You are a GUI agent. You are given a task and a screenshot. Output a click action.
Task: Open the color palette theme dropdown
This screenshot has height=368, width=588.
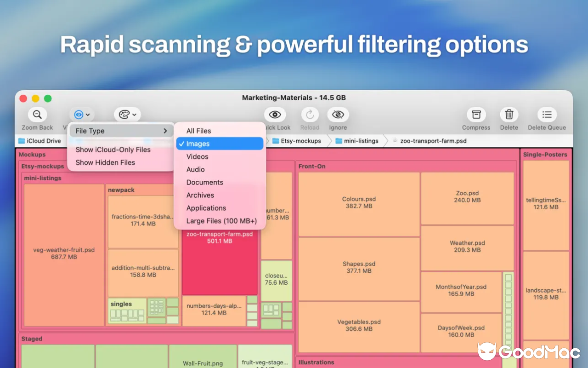point(127,115)
